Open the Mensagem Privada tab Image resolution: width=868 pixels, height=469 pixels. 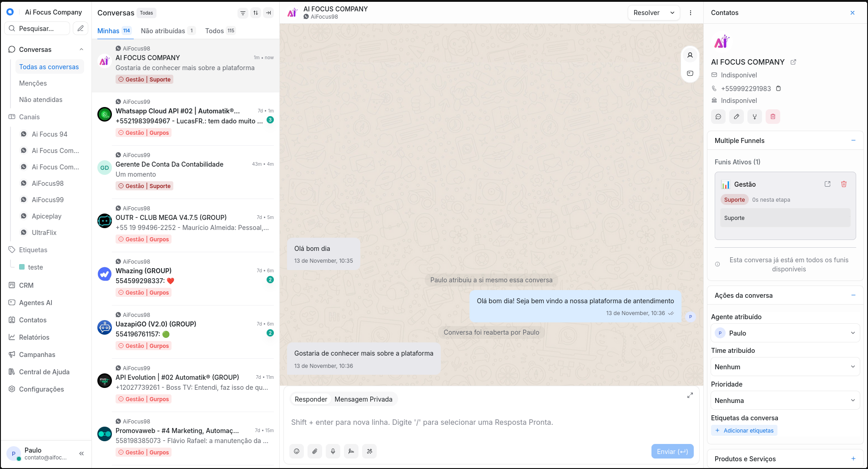coord(363,399)
